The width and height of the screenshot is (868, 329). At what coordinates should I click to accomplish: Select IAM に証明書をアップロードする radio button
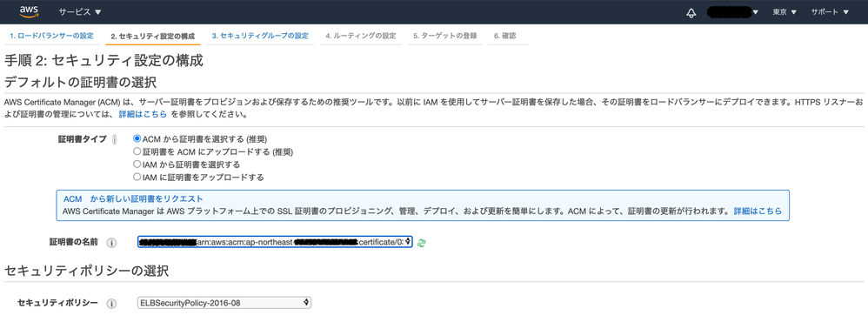coord(137,178)
